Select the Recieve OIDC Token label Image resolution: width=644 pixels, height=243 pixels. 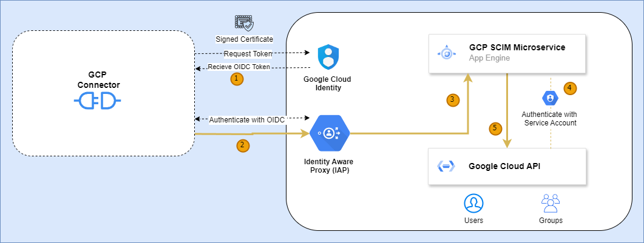(239, 67)
